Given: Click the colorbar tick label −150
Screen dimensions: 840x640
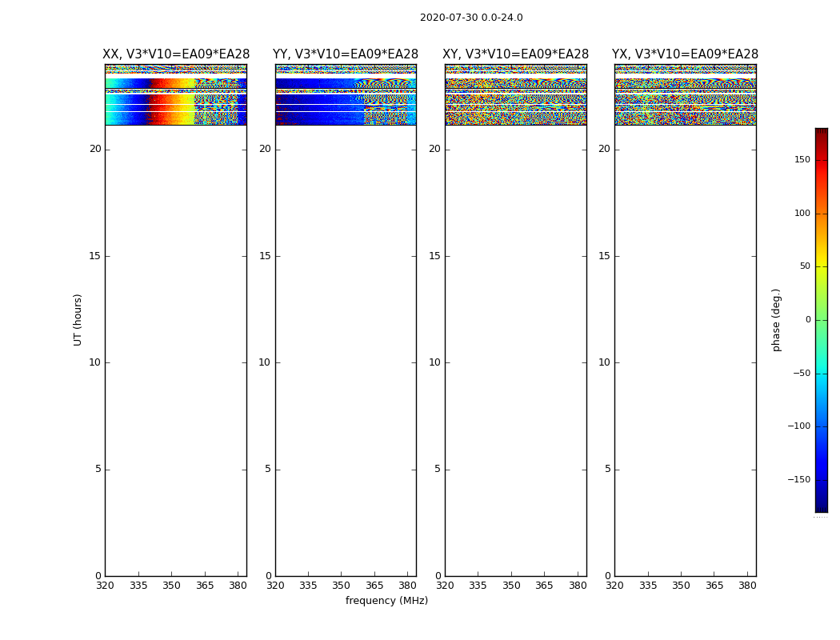Looking at the screenshot, I should (x=798, y=480).
